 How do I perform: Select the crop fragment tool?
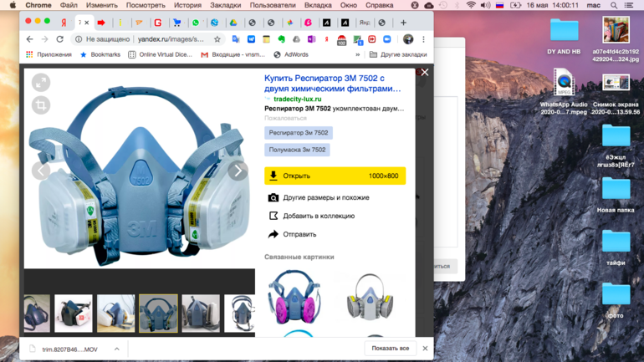(x=41, y=105)
